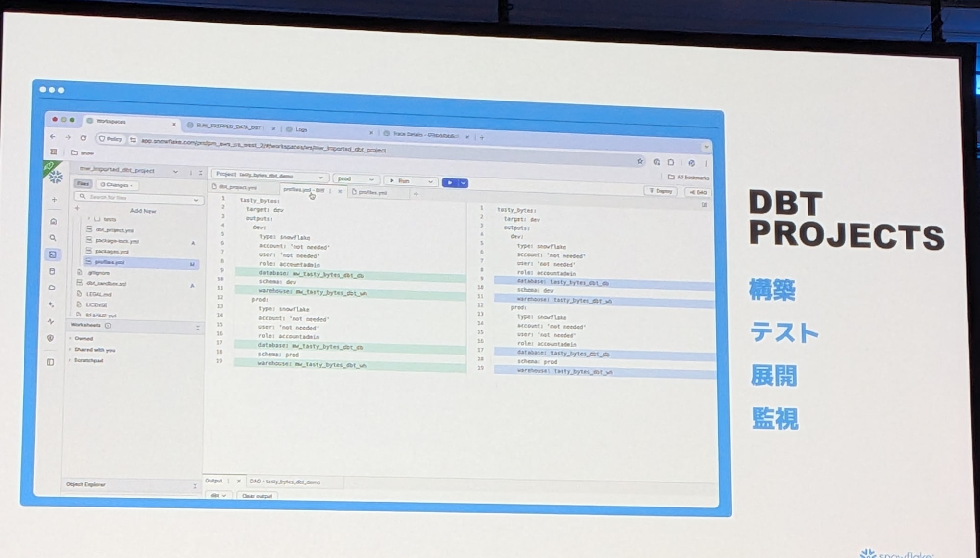Switch to the Trace Details browser tab

point(425,135)
